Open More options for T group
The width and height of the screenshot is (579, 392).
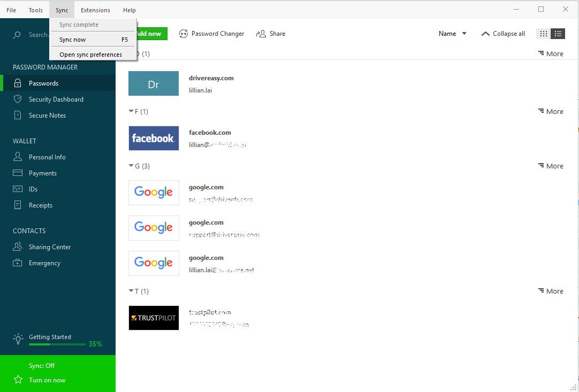551,291
